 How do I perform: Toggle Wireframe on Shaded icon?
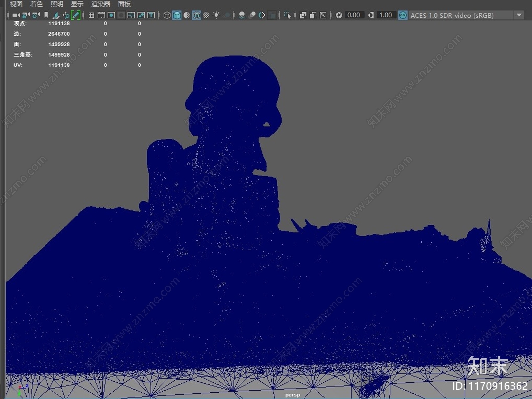(197, 15)
